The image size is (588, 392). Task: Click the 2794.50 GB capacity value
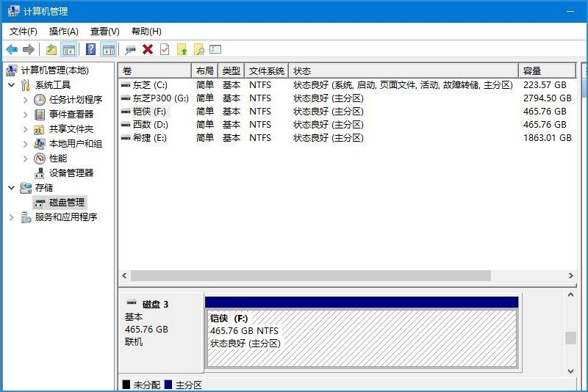[548, 98]
